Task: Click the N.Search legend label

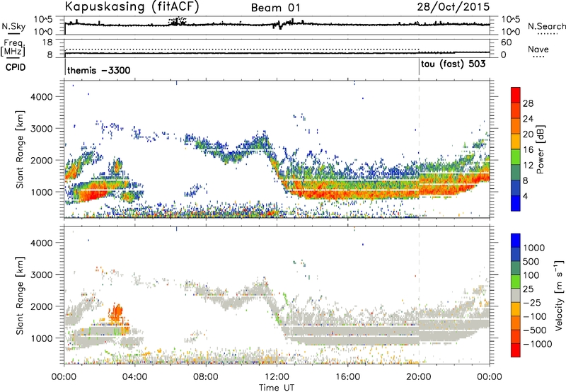Action: [x=546, y=26]
